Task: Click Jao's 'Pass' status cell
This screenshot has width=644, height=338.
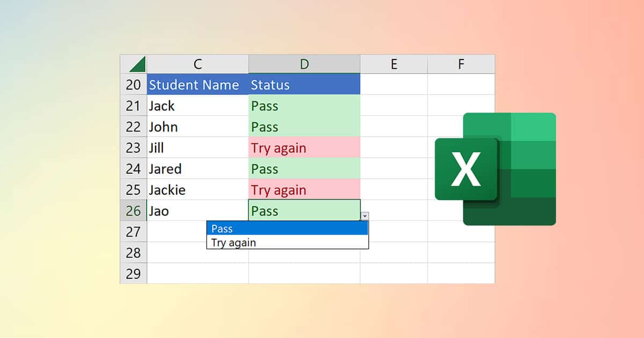Action: tap(304, 210)
